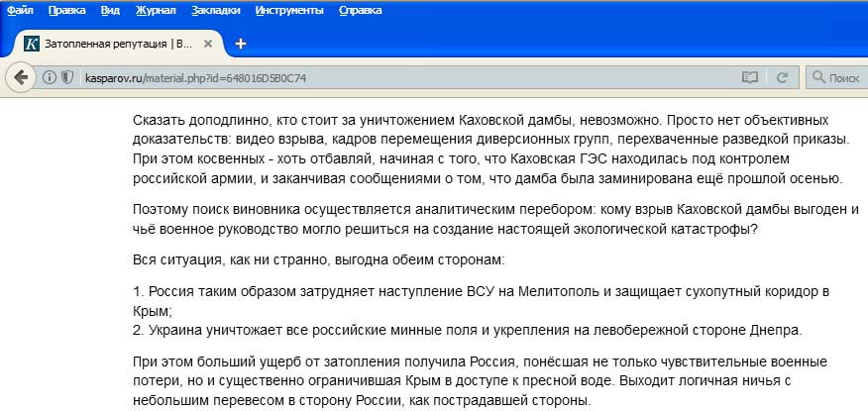Screen dimensions: 868x411
Task: Open the Инструменты menu
Action: point(289,10)
